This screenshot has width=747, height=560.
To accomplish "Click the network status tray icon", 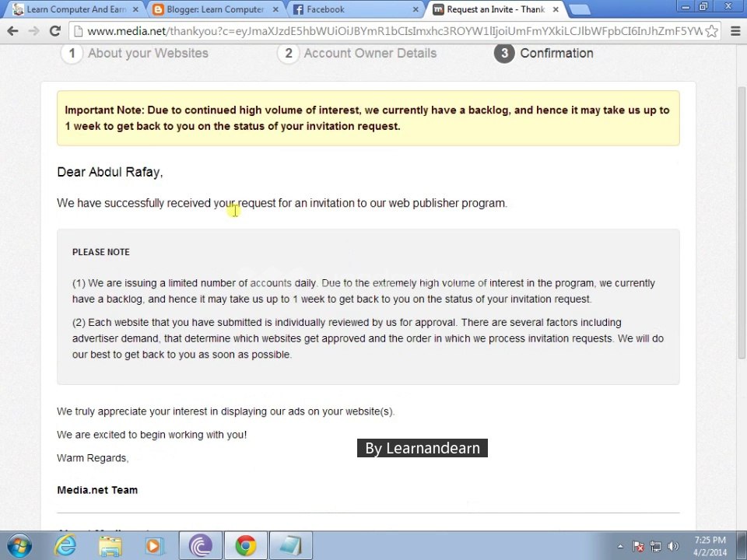I will point(655,546).
